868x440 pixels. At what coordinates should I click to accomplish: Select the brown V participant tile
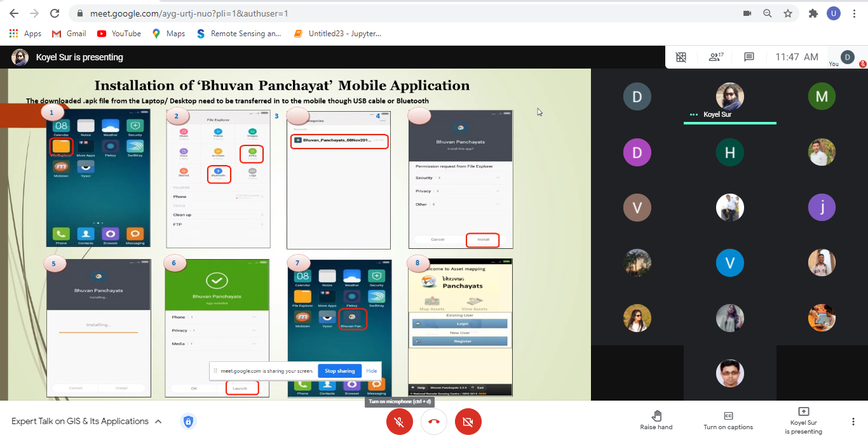[x=637, y=208]
